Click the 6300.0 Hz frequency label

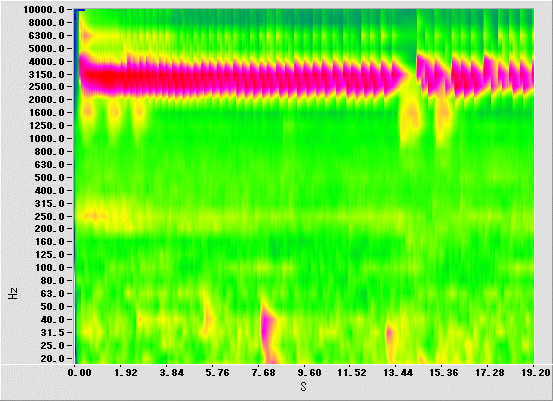pyautogui.click(x=46, y=36)
